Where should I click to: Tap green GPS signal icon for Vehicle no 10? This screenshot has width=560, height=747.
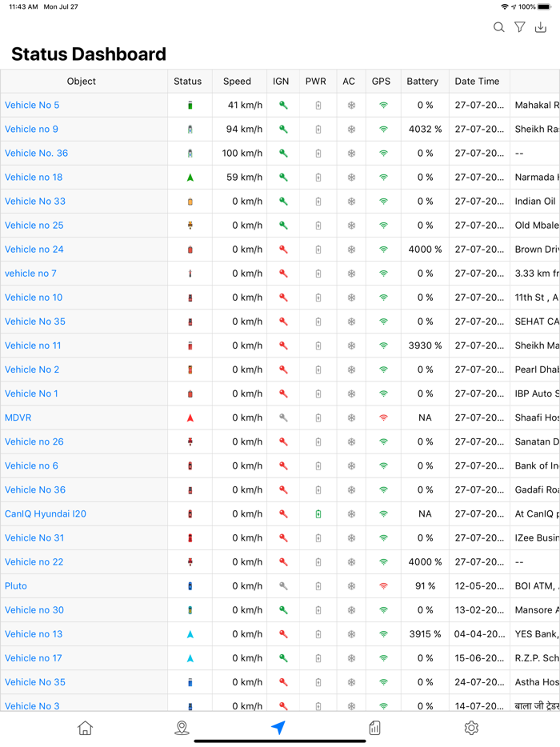pos(383,298)
